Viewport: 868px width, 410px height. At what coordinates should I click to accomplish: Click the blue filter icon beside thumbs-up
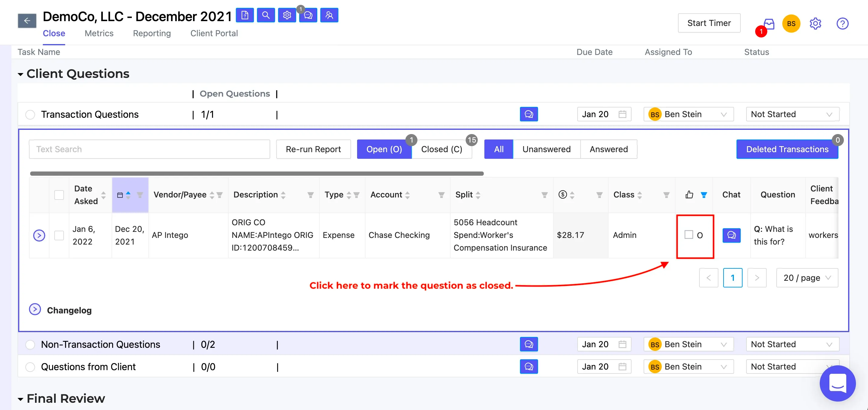(704, 195)
